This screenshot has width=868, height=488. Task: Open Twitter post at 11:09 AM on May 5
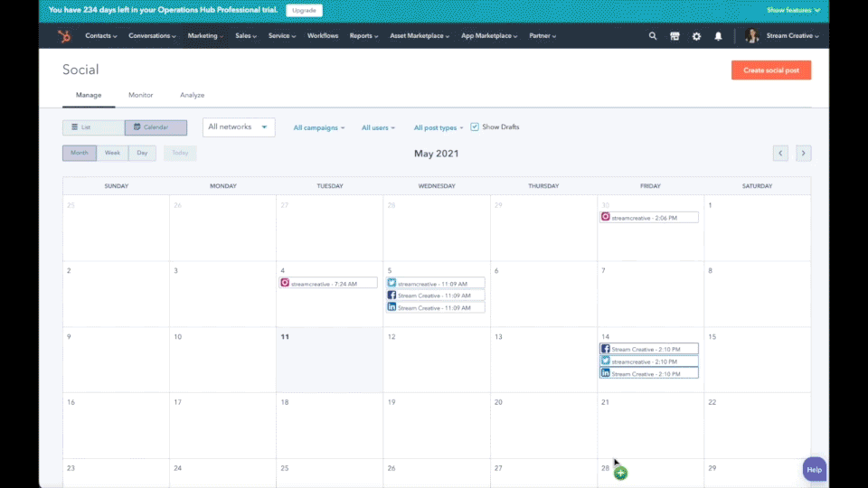[x=436, y=283]
